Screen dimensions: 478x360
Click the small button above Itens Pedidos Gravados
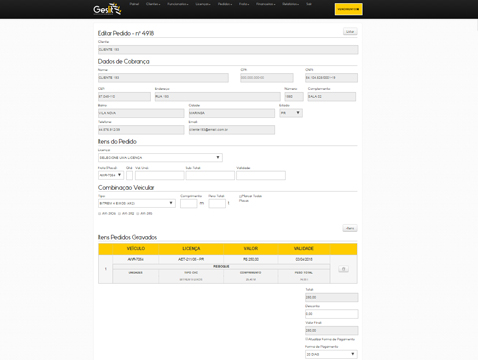click(x=350, y=228)
